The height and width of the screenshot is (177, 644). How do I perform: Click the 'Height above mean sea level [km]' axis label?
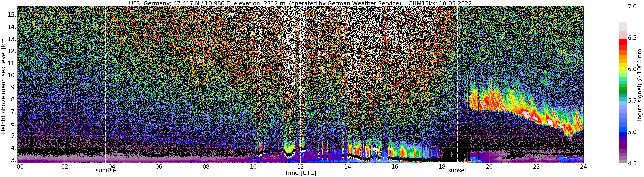tap(3, 85)
